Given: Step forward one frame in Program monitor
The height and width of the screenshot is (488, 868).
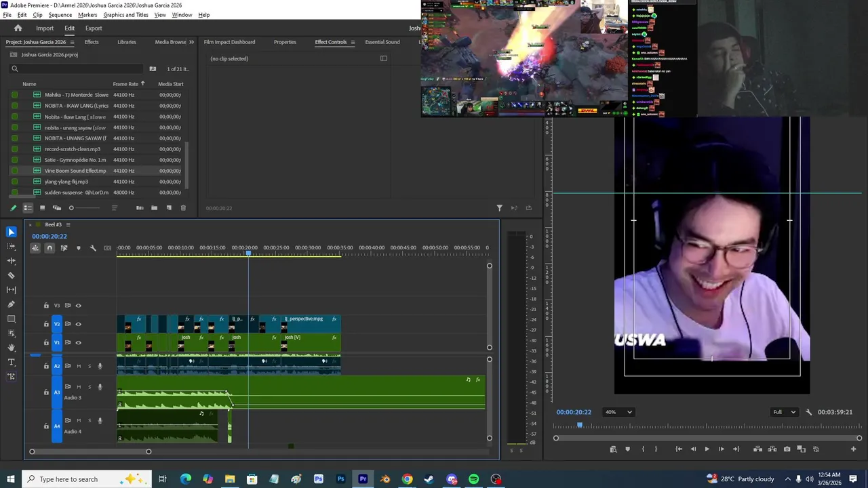Looking at the screenshot, I should [721, 449].
